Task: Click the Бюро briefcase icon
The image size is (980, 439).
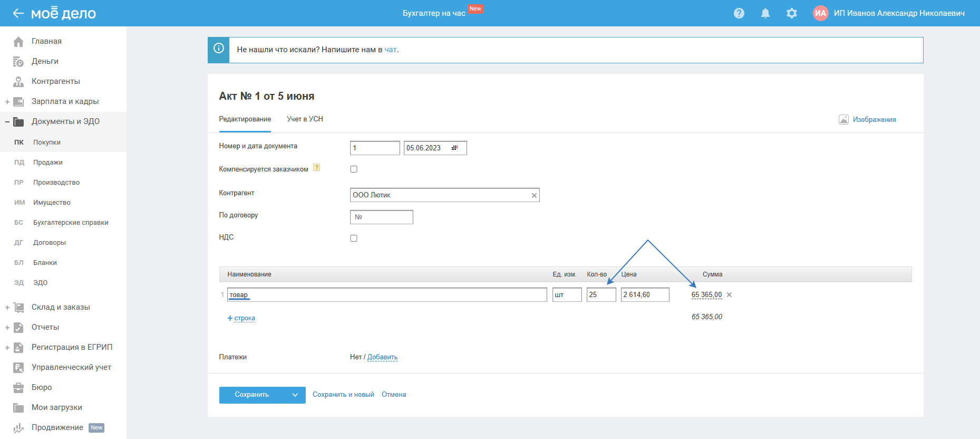Action: 18,387
